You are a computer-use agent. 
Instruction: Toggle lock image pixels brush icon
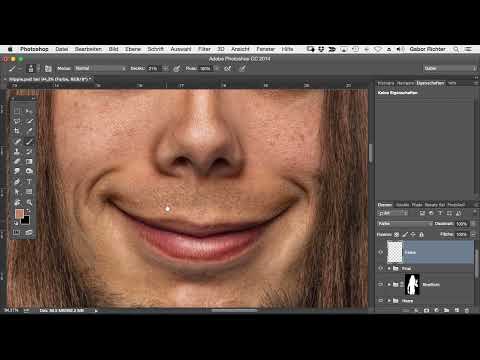405,235
